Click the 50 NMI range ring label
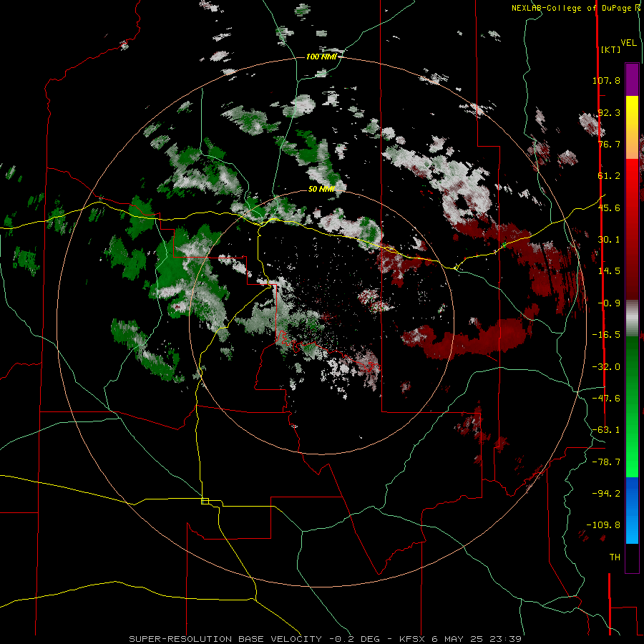 321,189
